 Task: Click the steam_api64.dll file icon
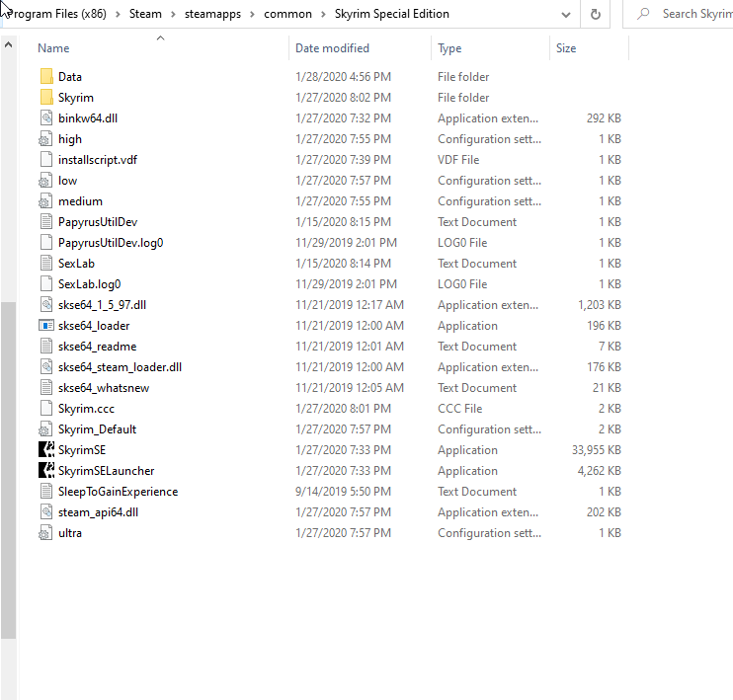(x=46, y=512)
